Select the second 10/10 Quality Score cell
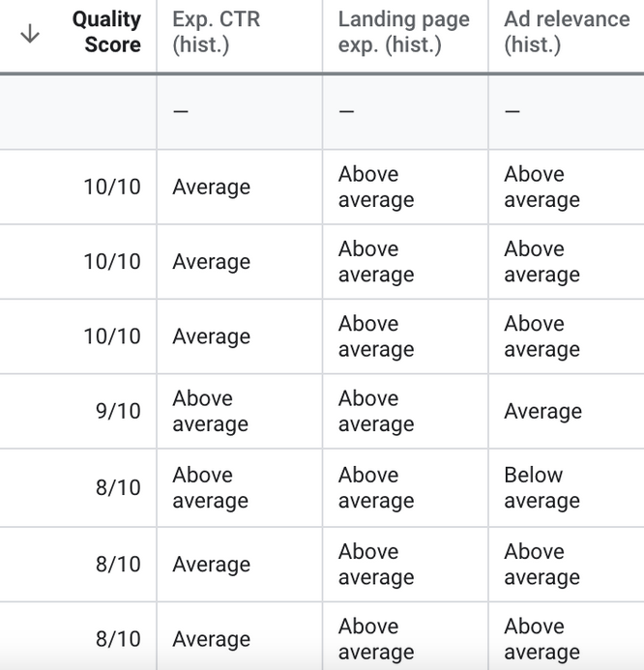This screenshot has width=644, height=670. tap(112, 261)
